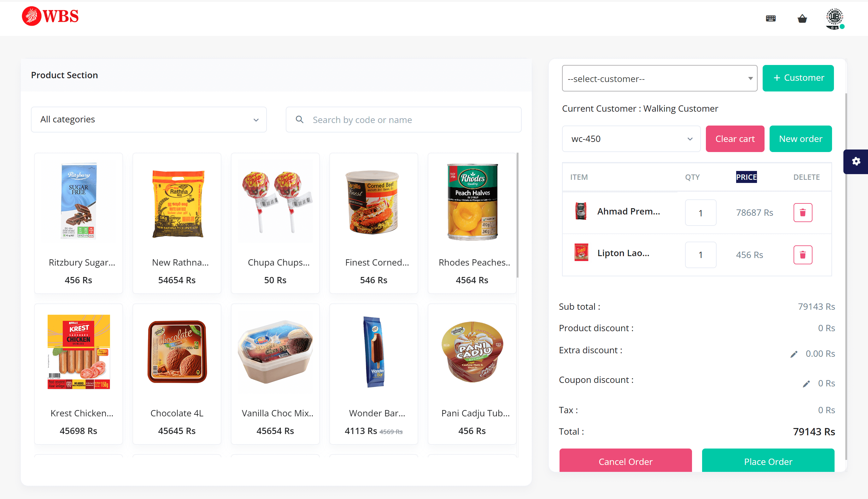Open the keyboard shortcuts icon in header
Viewport: 868px width, 499px height.
coord(770,19)
